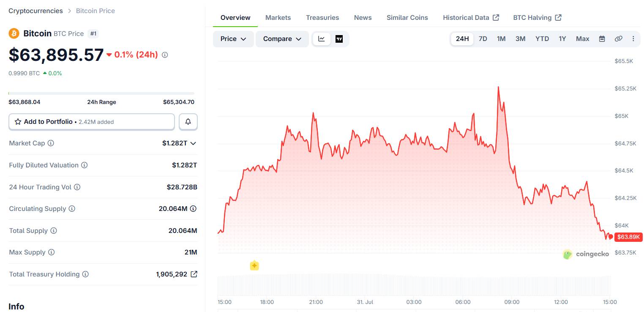Expand Market Cap chevron next to $1.282T

click(193, 143)
